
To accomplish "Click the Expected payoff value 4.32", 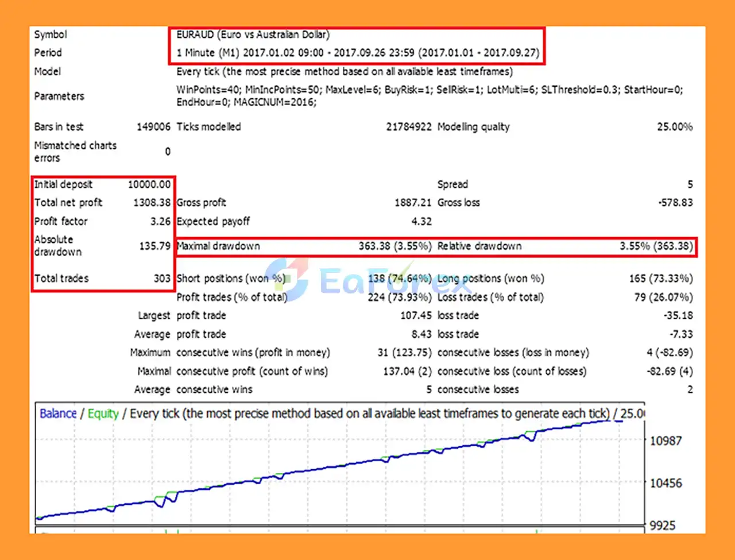I will 421,221.
